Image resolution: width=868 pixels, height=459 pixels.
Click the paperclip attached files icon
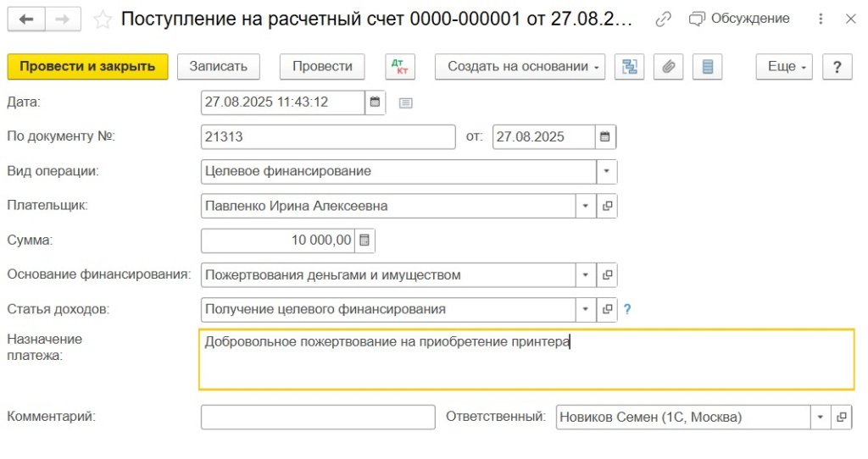point(669,67)
